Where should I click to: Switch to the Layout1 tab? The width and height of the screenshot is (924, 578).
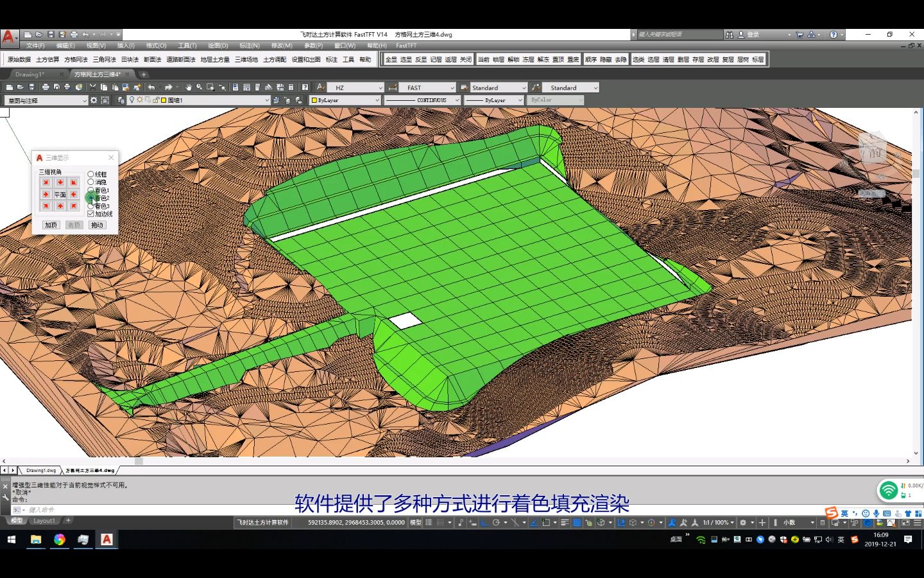click(44, 521)
